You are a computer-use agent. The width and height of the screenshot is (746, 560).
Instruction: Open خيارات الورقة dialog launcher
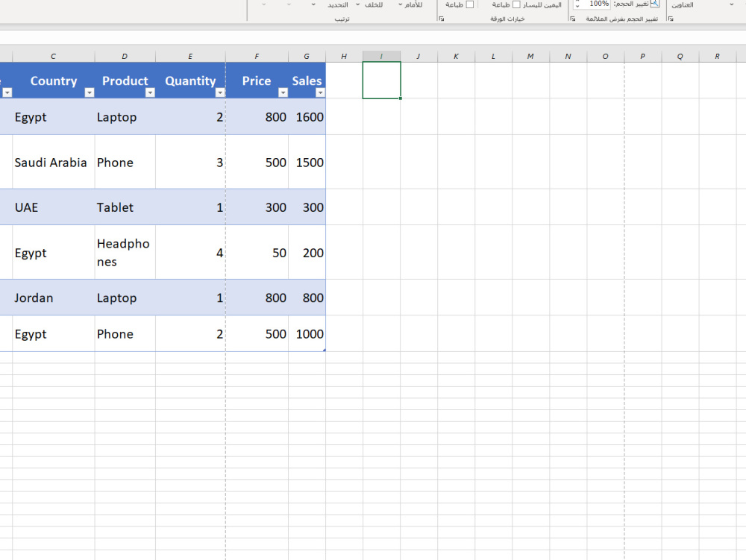[x=442, y=19]
